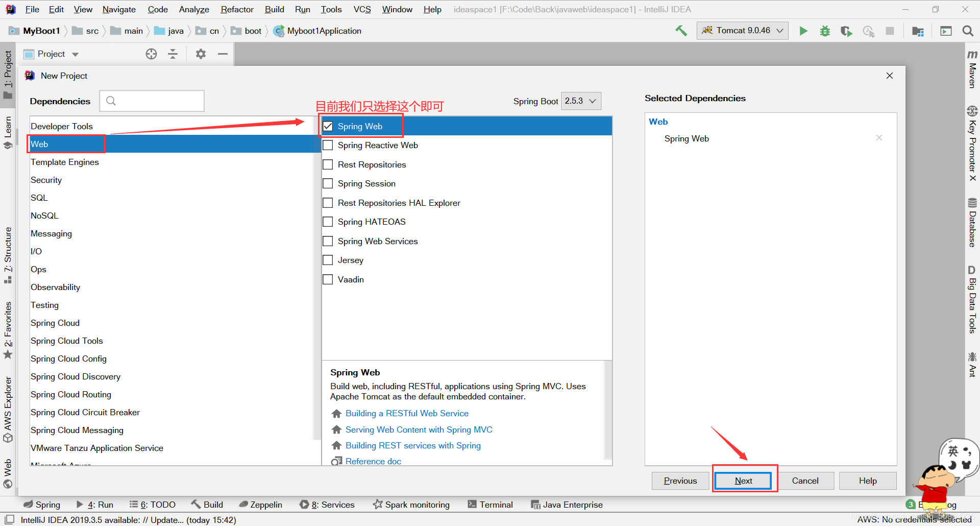This screenshot has height=526, width=980.
Task: Run the Tomcat configuration with play icon
Action: click(803, 31)
